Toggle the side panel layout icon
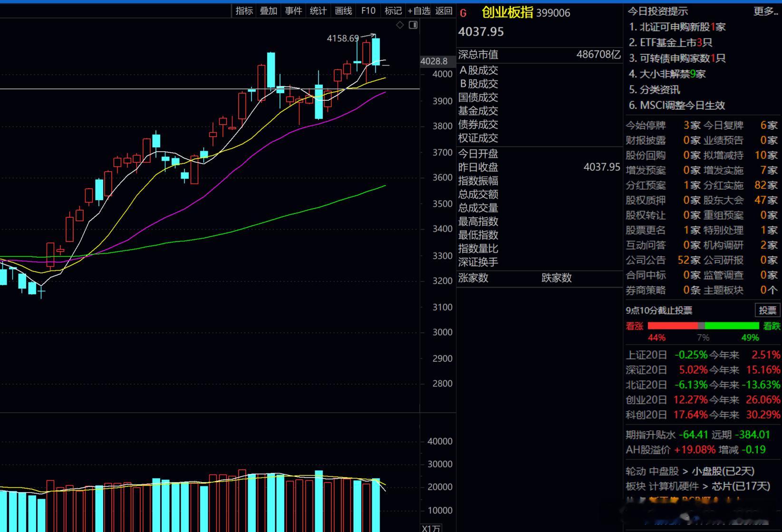This screenshot has height=532, width=782. tap(413, 25)
